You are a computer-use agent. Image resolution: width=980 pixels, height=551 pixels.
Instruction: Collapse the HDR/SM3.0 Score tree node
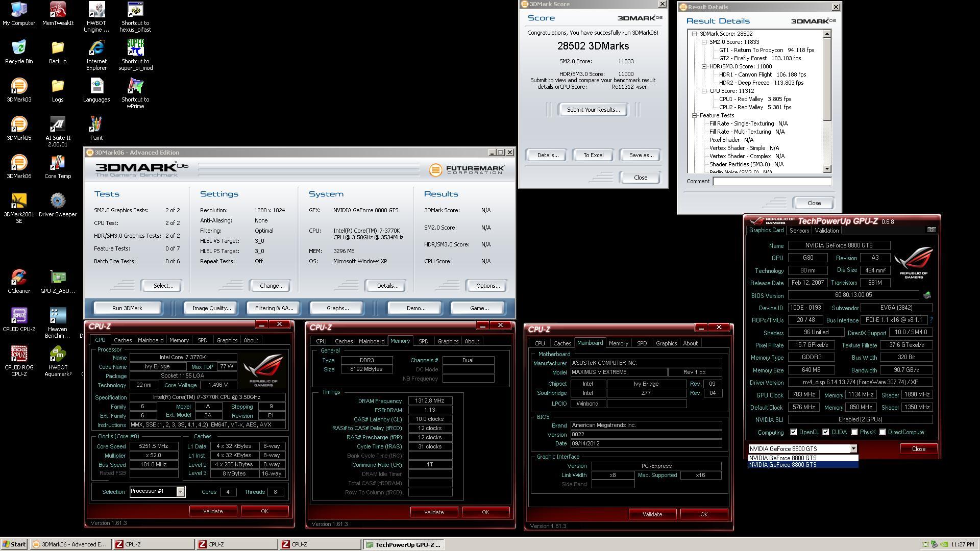[704, 66]
